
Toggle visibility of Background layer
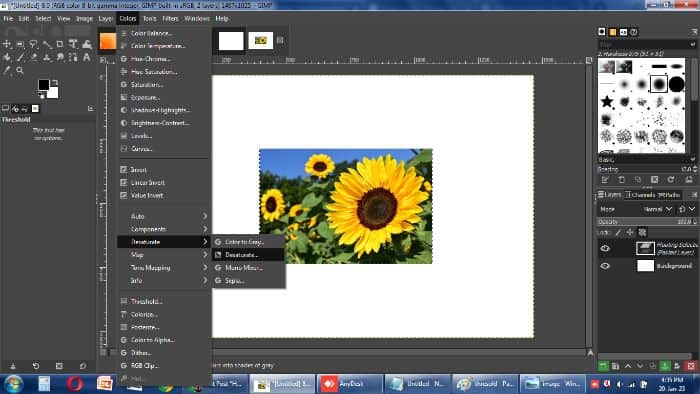point(605,266)
